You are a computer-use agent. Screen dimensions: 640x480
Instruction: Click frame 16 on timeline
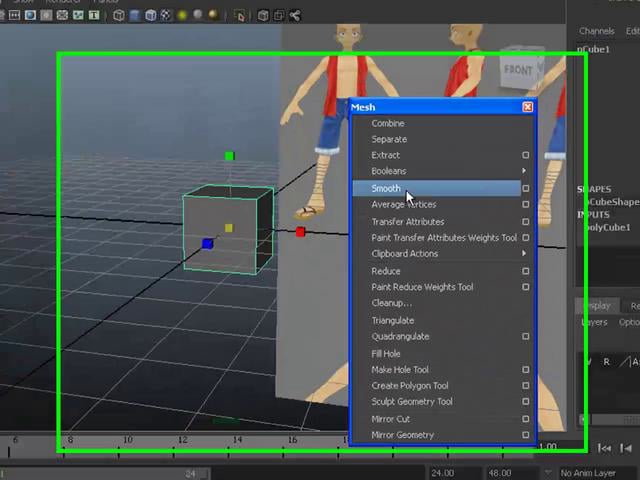[292, 440]
